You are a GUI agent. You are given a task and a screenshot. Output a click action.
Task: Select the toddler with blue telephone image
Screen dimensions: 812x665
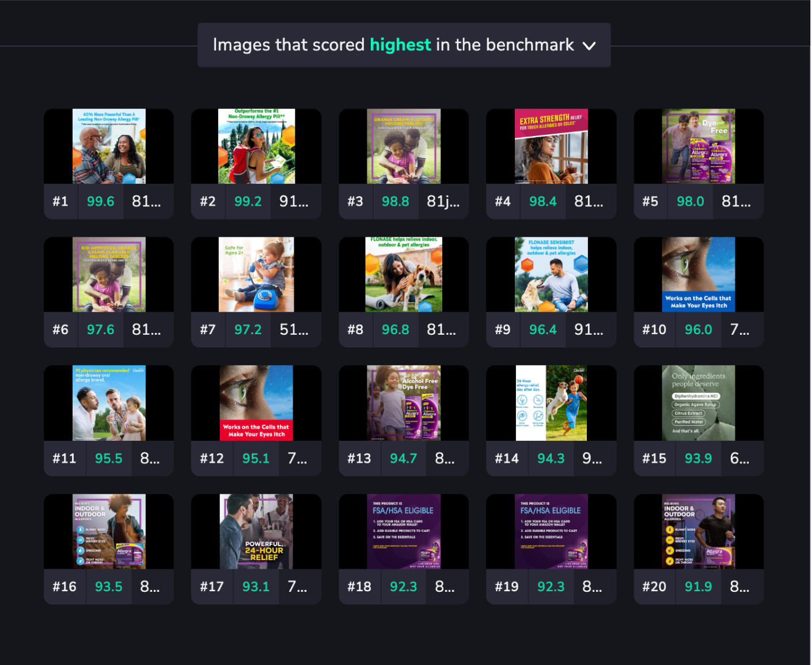pyautogui.click(x=256, y=275)
